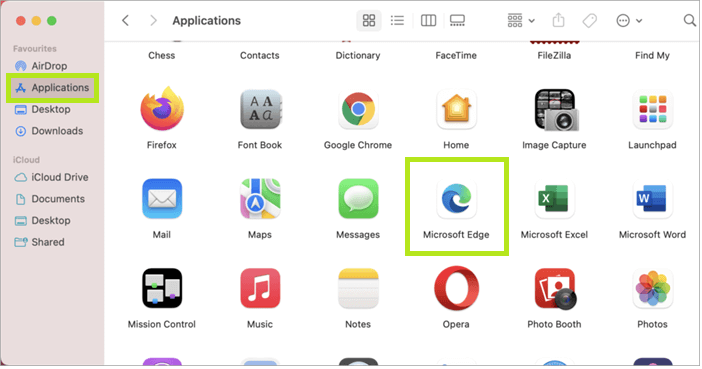Image resolution: width=702 pixels, height=369 pixels.
Task: Switch to list view
Action: [397, 20]
